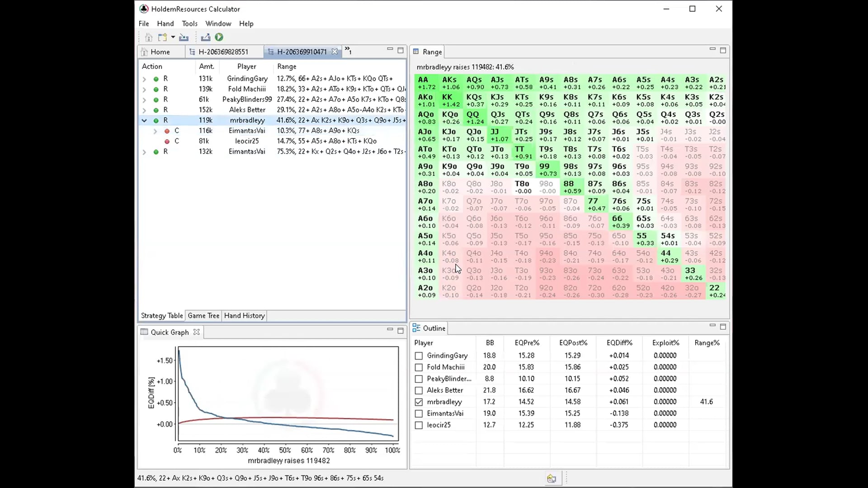Open the Hand menu

click(165, 23)
